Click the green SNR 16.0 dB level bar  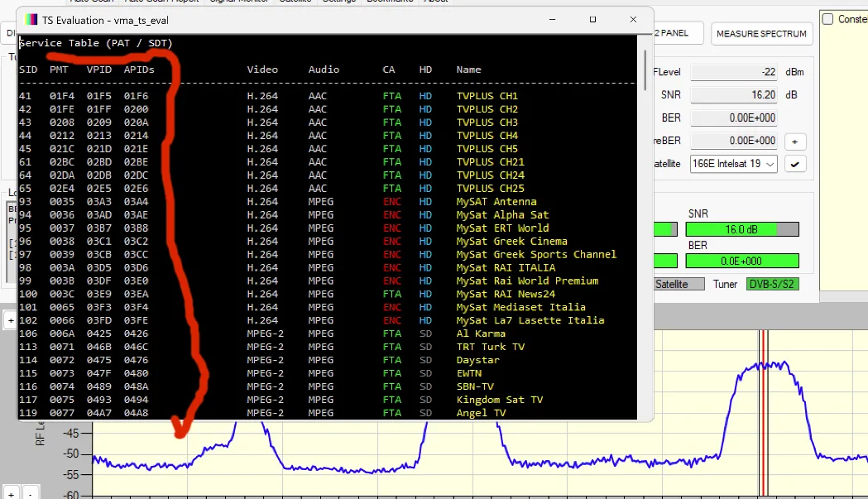[x=742, y=229]
